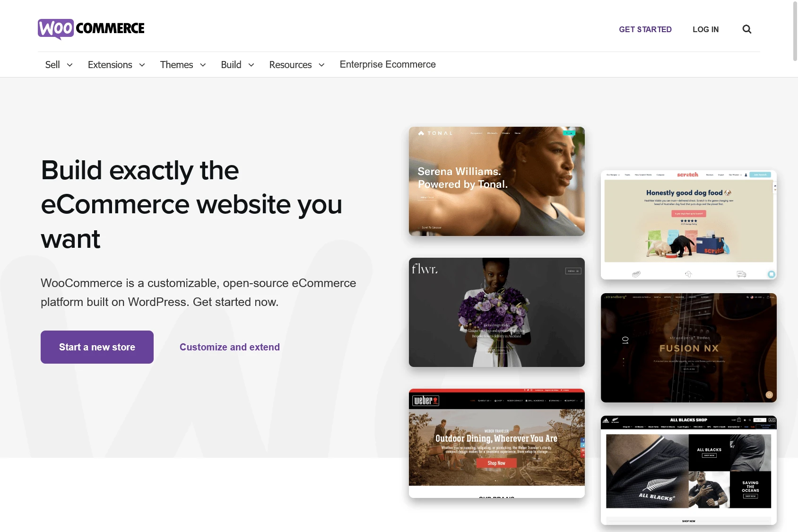Viewport: 798px width, 532px height.
Task: Open the search magnifier icon
Action: [747, 29]
